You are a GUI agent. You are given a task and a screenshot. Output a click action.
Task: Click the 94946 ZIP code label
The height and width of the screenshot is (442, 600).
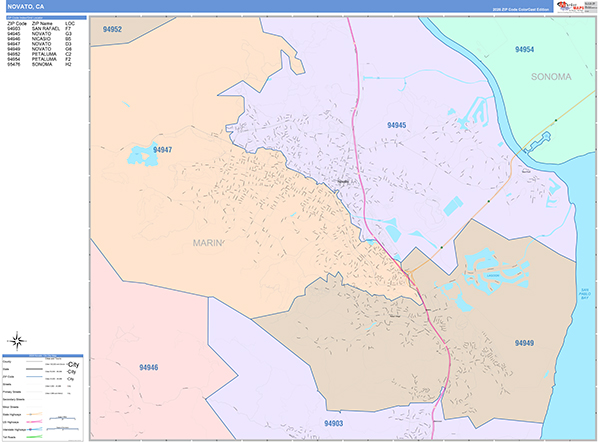tap(148, 368)
